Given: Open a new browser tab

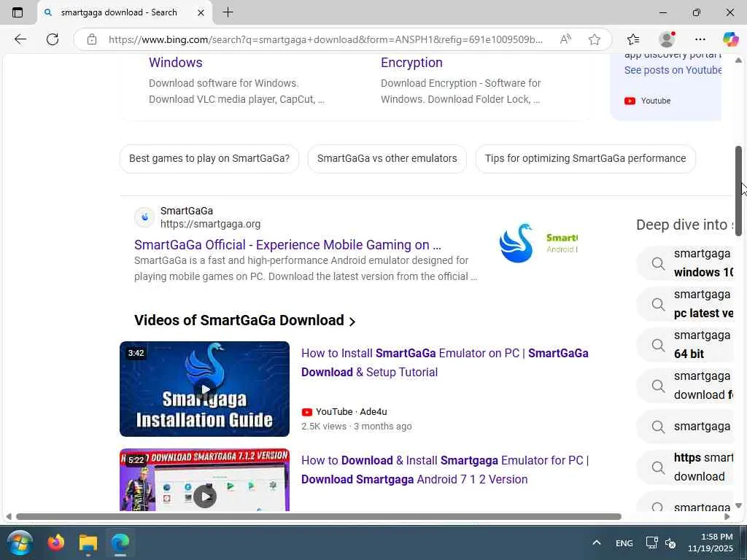Looking at the screenshot, I should [228, 12].
